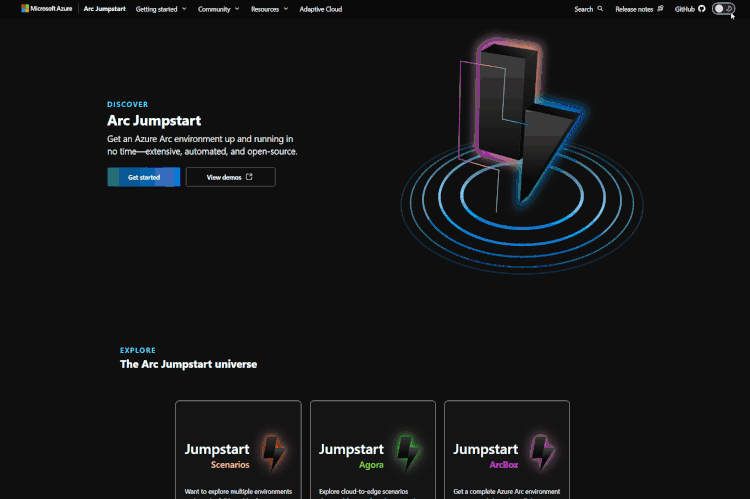Image resolution: width=750 pixels, height=499 pixels.
Task: Click 'Get an Azure Arc environment' description
Action: 202,145
